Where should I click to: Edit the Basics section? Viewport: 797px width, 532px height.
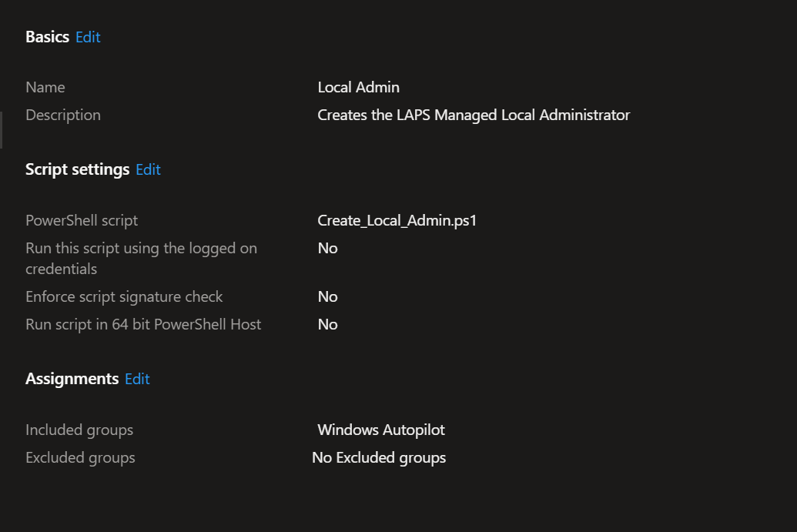[87, 37]
